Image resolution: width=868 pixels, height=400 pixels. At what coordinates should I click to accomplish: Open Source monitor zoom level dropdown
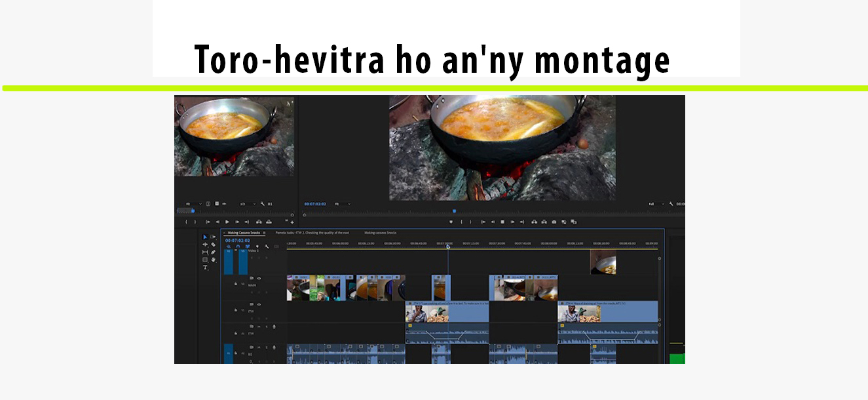coord(194,204)
